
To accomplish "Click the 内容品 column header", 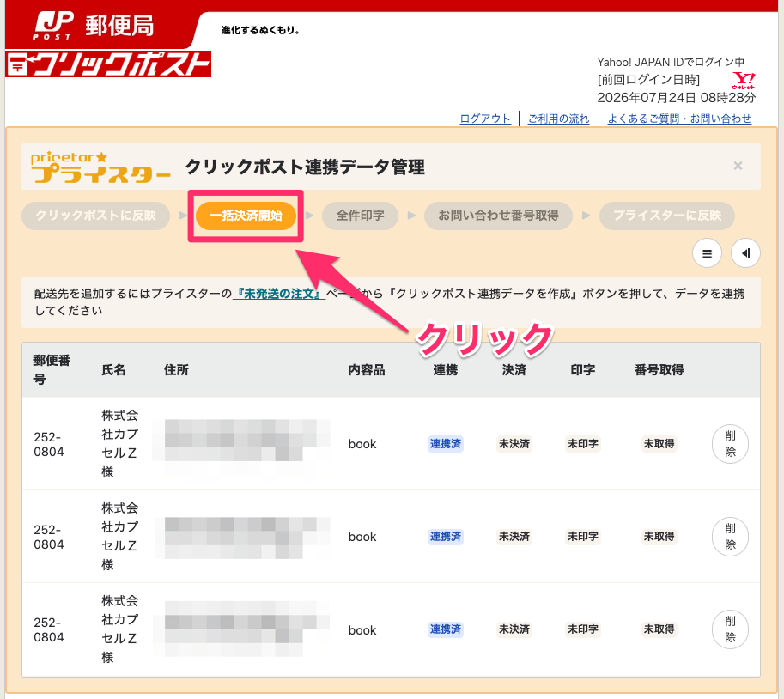I will [x=367, y=370].
